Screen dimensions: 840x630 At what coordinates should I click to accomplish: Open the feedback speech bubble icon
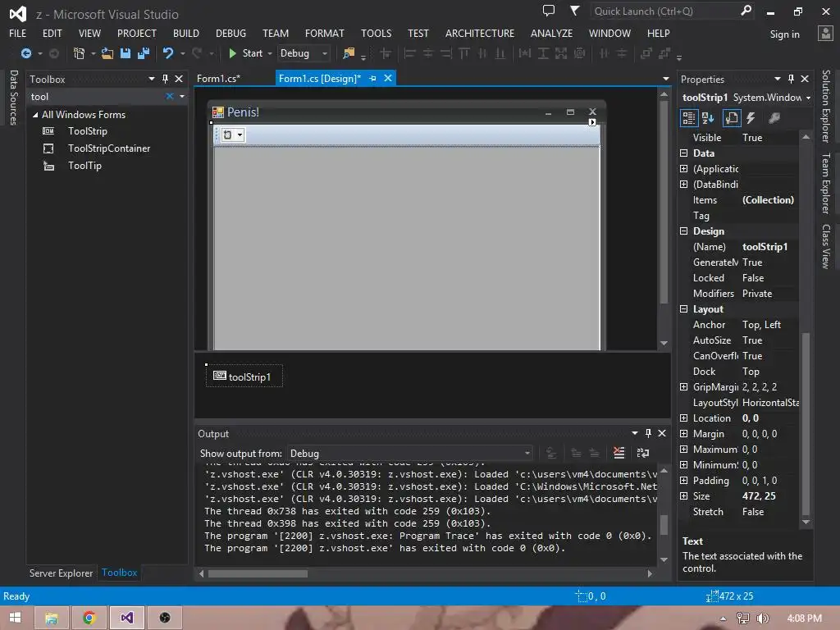point(549,11)
